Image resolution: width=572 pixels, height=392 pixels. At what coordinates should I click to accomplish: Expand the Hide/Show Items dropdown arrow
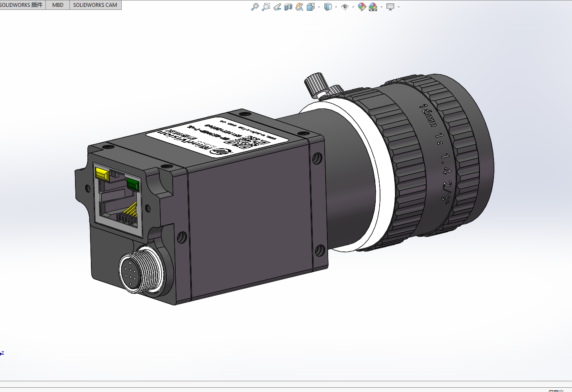(x=353, y=7)
